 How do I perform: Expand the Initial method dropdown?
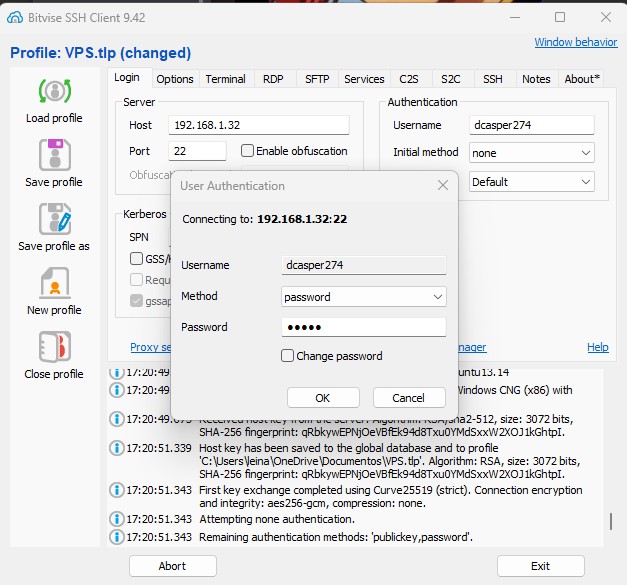531,153
